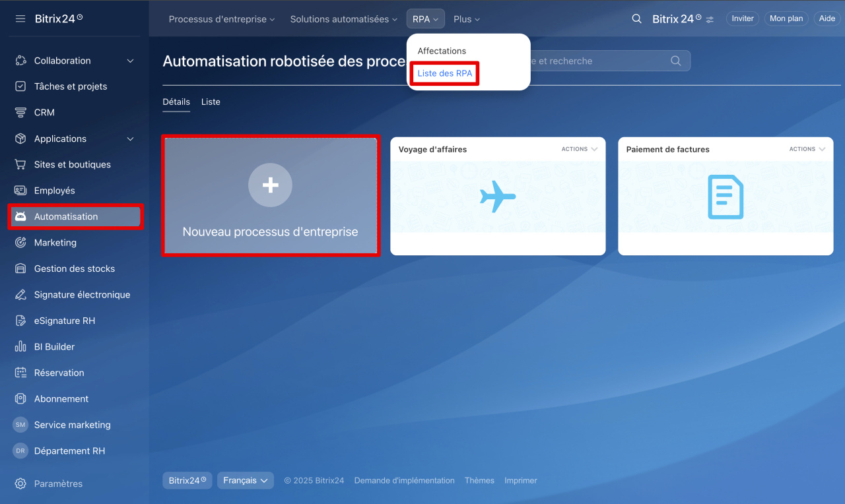The width and height of the screenshot is (845, 504).
Task: Open ACTIONS menu on Voyage d'affaires card
Action: click(x=580, y=149)
